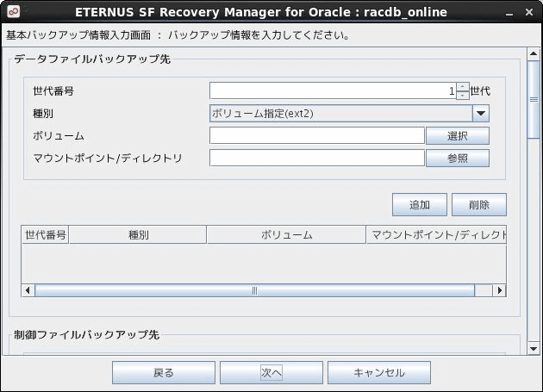Select the ボリューム table column header
The width and height of the screenshot is (543, 392).
coord(286,235)
